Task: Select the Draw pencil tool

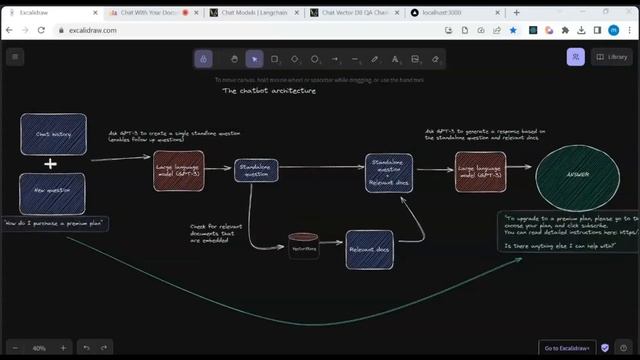Action: (x=375, y=59)
